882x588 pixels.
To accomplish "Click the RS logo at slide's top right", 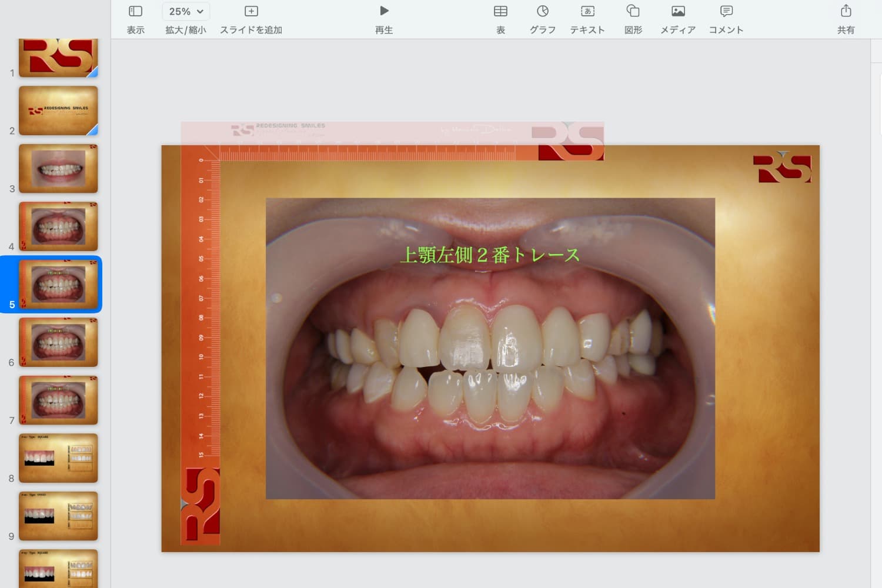I will click(781, 168).
